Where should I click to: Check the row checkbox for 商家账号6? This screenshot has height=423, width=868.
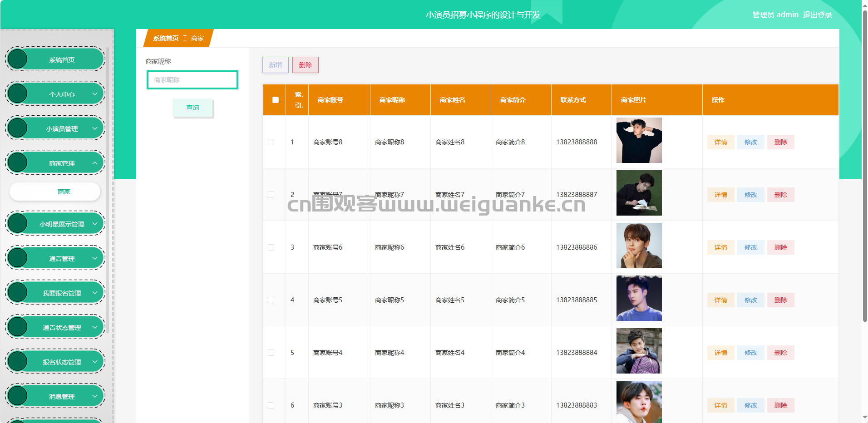271,247
